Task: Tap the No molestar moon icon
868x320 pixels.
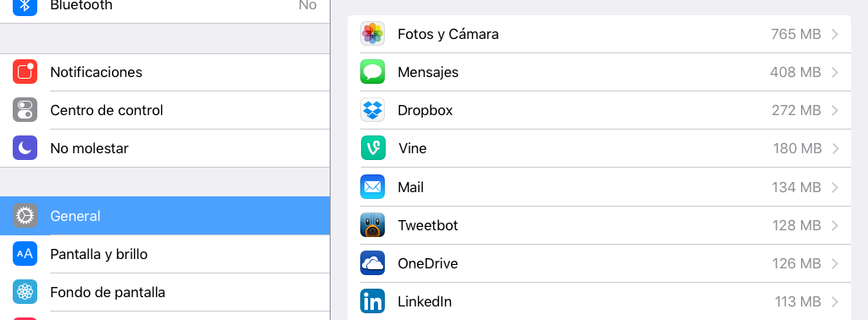Action: click(x=25, y=148)
